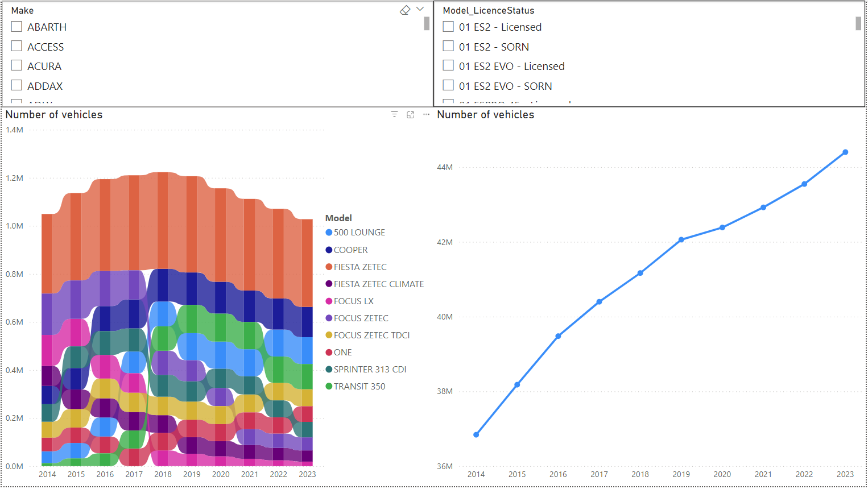Click the 40M y-axis label
Image resolution: width=868 pixels, height=489 pixels.
pyautogui.click(x=445, y=317)
